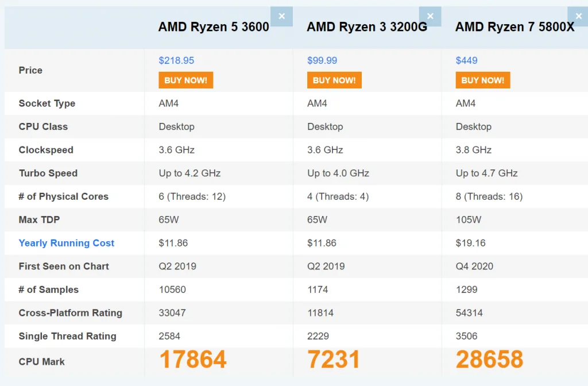Click Buy Now under $218.95
The width and height of the screenshot is (588, 386).
tap(185, 80)
